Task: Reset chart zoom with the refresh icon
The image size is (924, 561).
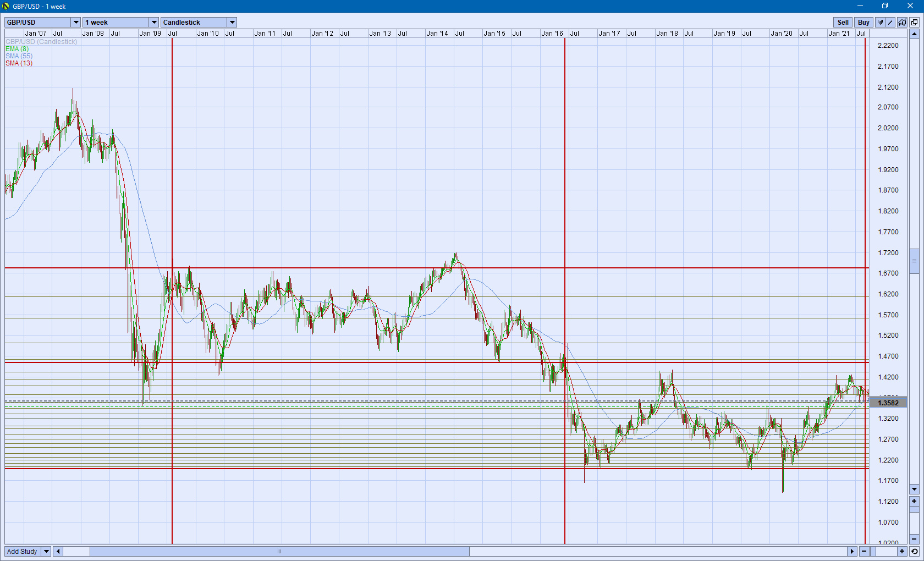Action: [914, 551]
